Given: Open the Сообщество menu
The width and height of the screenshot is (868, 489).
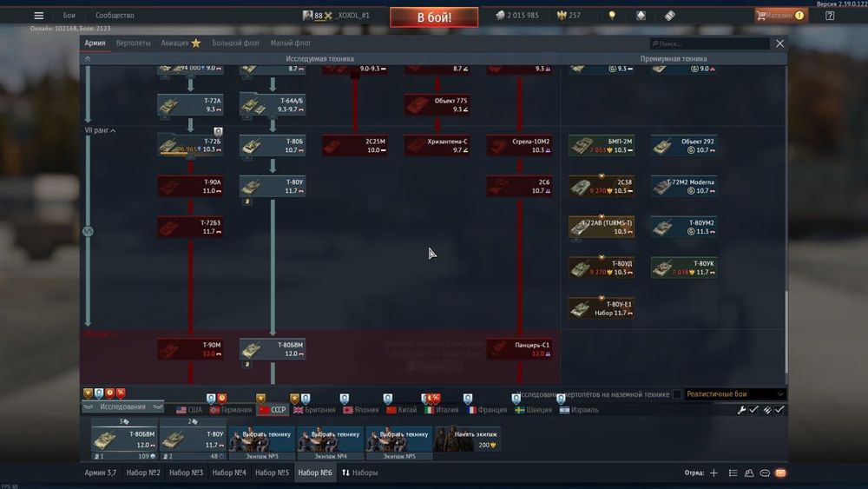Looking at the screenshot, I should point(115,16).
